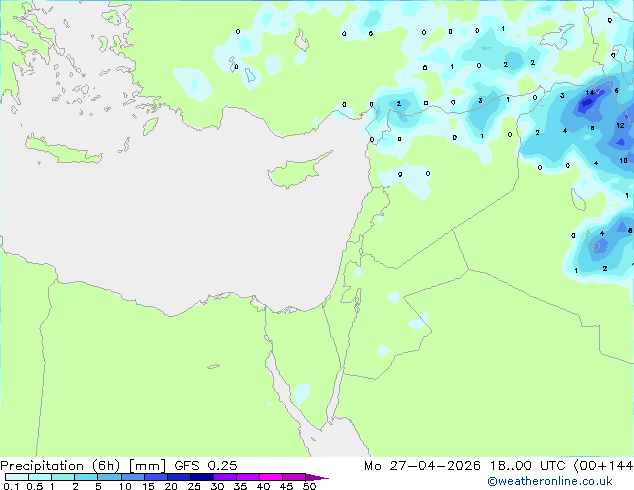
Task: Click the 35–40 mm legend swatch
Action: pos(248,477)
